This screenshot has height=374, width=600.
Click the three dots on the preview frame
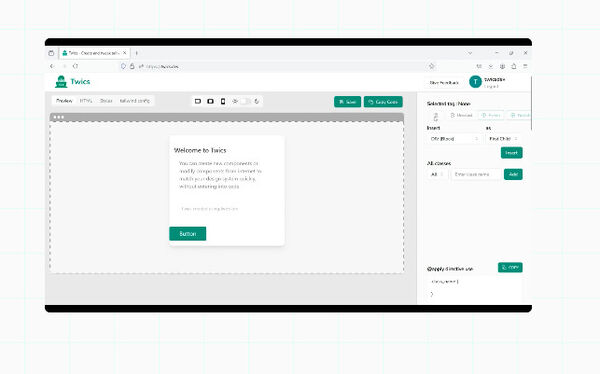coord(59,117)
